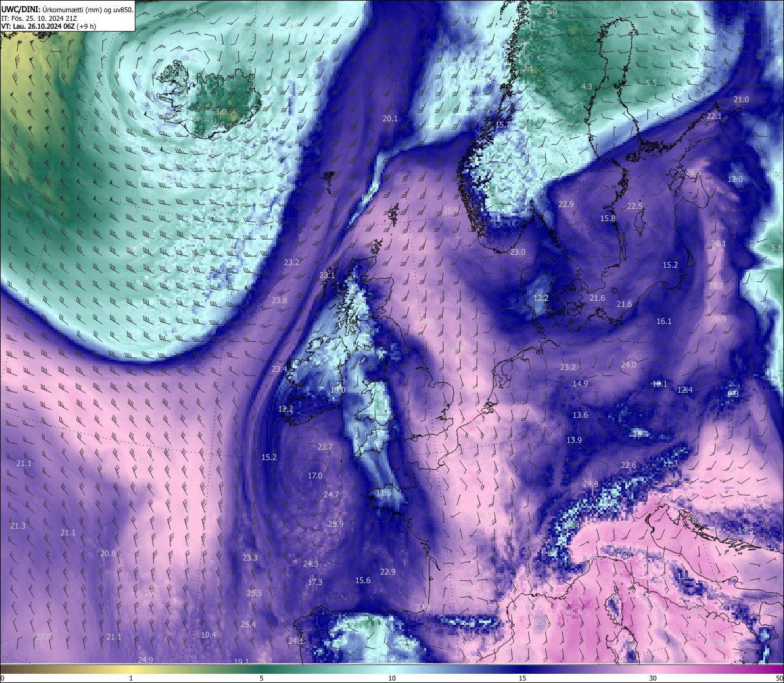The height and width of the screenshot is (683, 784).
Task: Click the map value 23.7
Action: [325, 447]
